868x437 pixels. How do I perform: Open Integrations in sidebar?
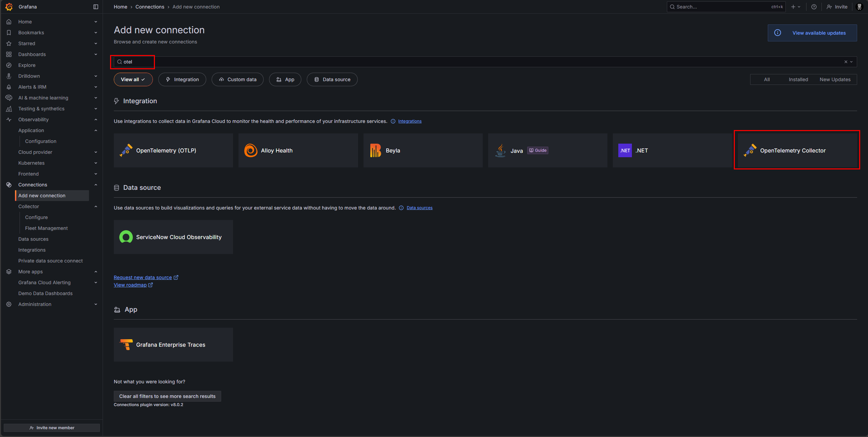32,250
